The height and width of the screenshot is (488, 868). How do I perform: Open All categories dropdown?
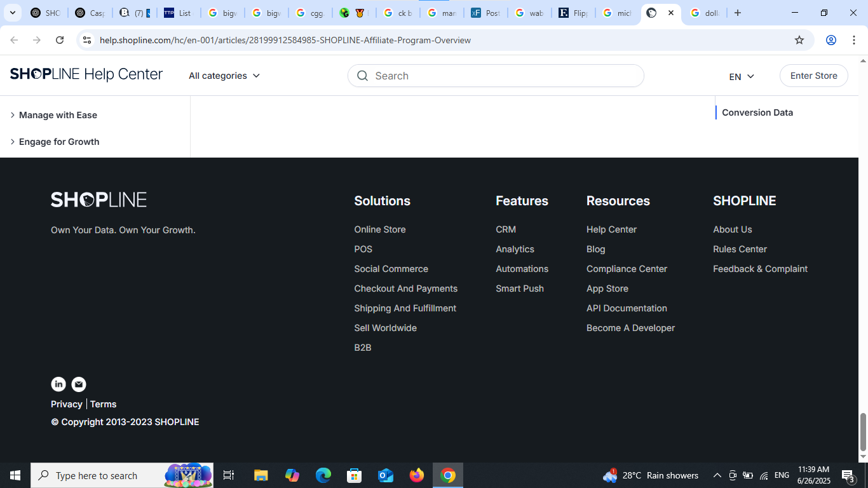pos(224,76)
